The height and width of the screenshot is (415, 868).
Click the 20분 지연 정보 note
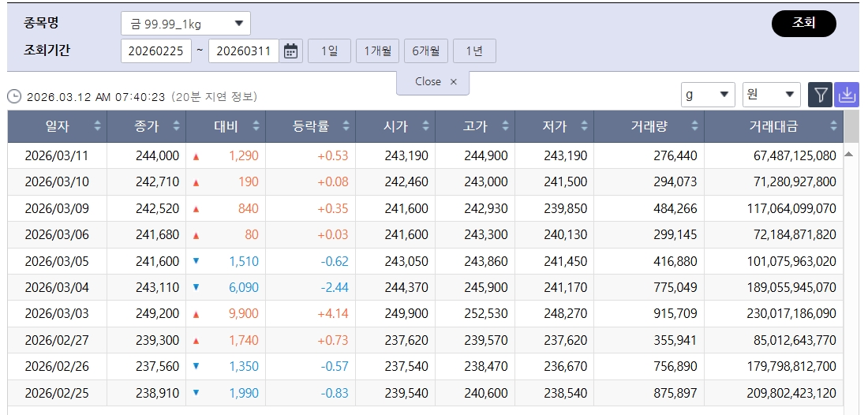click(213, 97)
